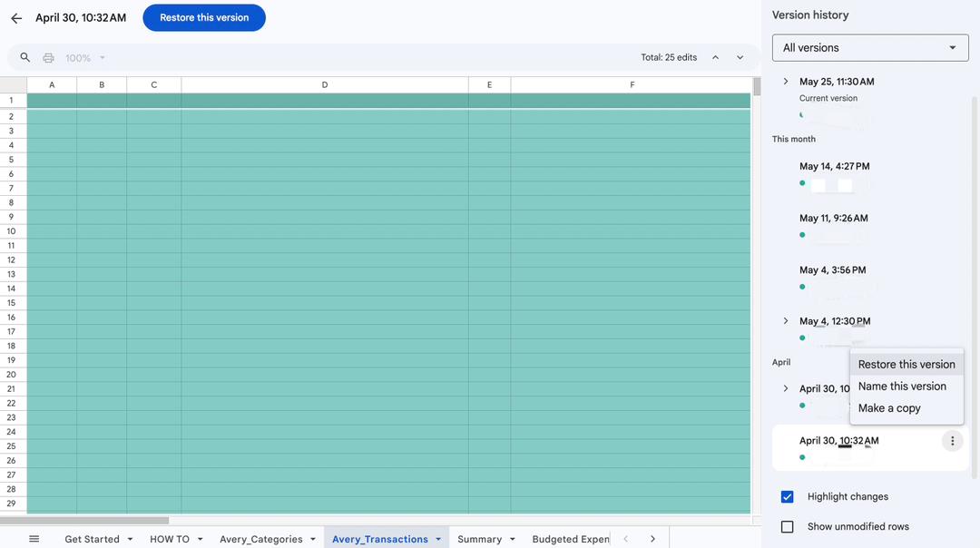
Task: Click column header B
Action: [102, 85]
